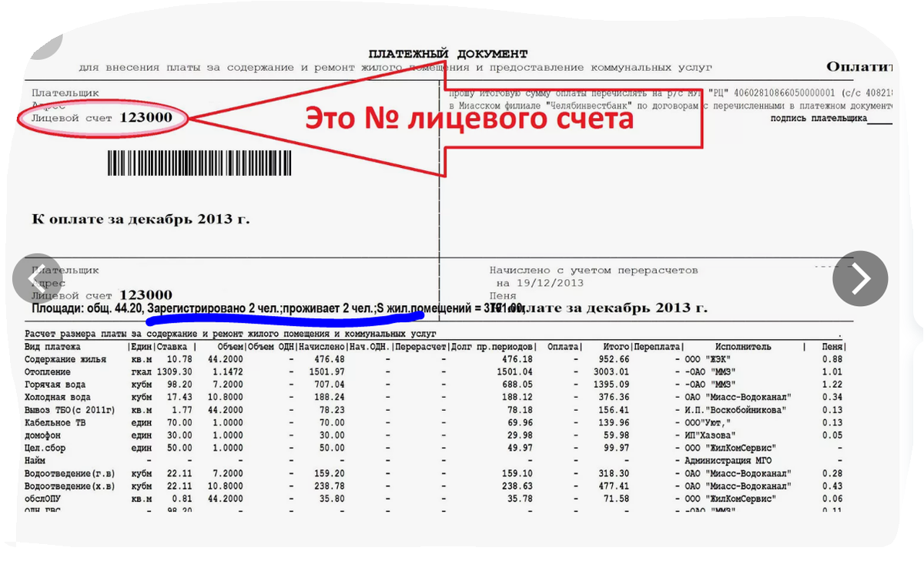Click 'проживает 2 чел.' text
924x561 pixels.
pyautogui.click(x=330, y=308)
